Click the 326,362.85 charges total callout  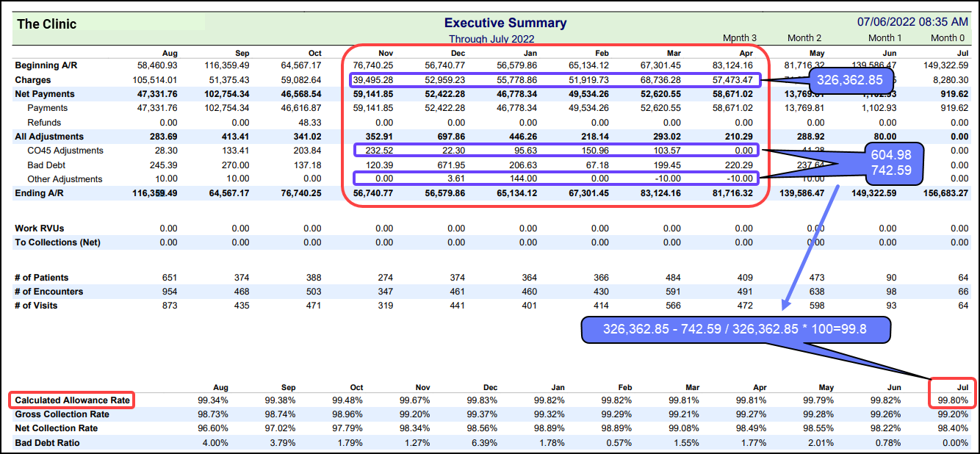[851, 79]
